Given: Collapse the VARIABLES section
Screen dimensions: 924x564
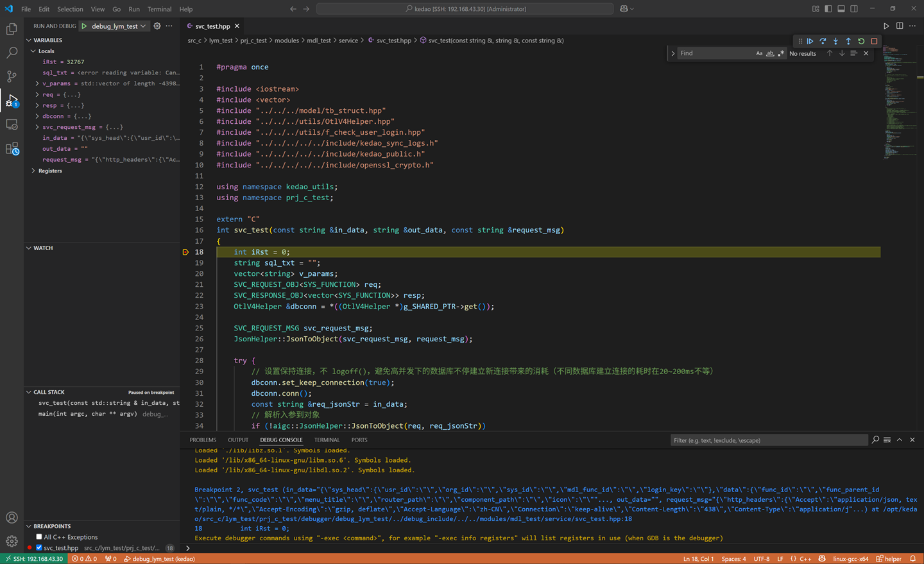Looking at the screenshot, I should pyautogui.click(x=29, y=40).
